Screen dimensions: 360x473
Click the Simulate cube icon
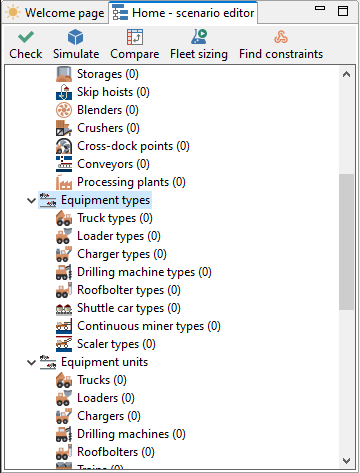(x=76, y=37)
